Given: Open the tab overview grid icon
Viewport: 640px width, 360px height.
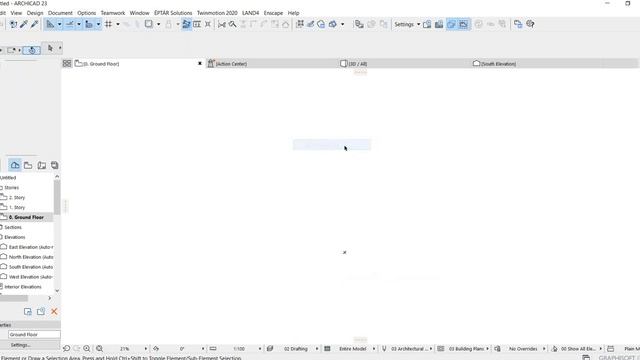Looking at the screenshot, I should [x=67, y=64].
